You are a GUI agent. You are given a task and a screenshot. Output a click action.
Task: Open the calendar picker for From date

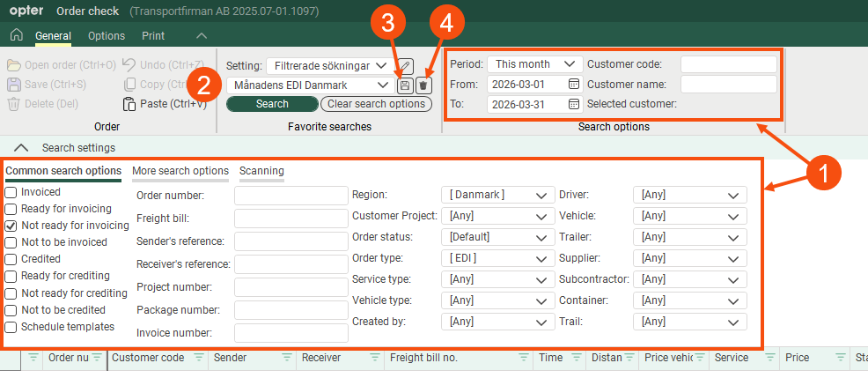point(574,85)
